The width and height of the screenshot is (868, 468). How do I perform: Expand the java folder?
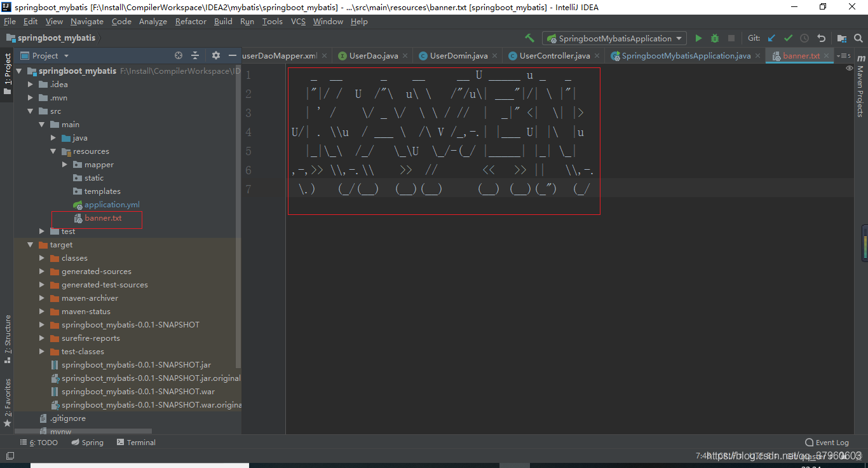coord(53,138)
